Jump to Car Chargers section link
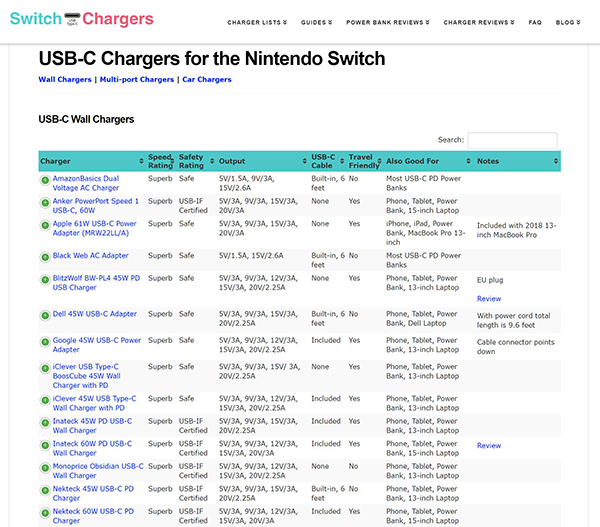 (x=207, y=80)
